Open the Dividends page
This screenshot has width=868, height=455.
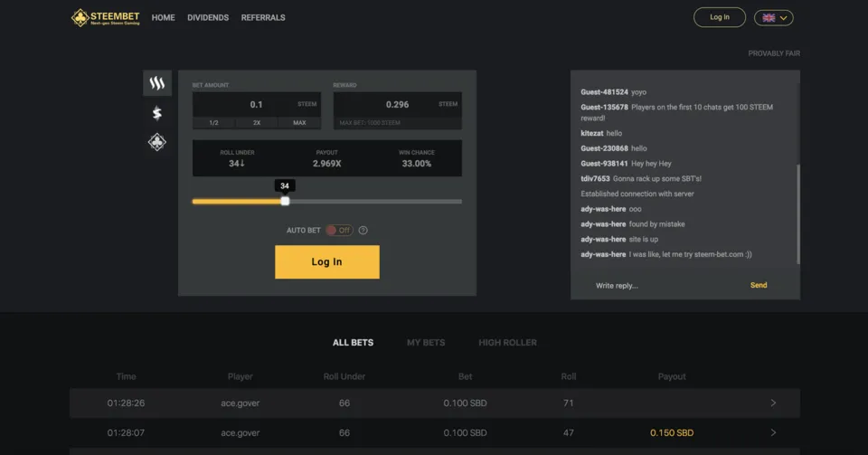tap(208, 18)
